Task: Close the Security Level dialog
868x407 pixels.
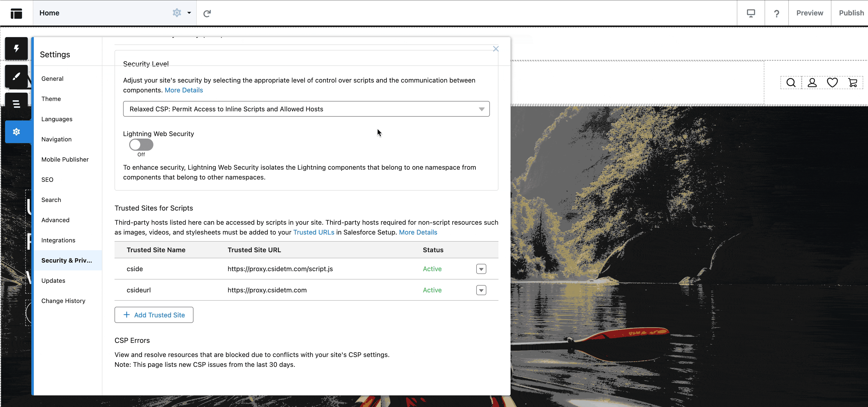Action: tap(496, 48)
